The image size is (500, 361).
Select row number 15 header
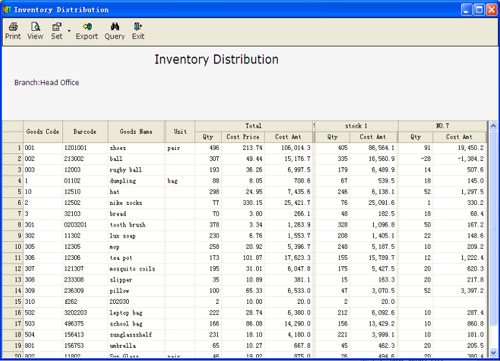click(x=13, y=302)
